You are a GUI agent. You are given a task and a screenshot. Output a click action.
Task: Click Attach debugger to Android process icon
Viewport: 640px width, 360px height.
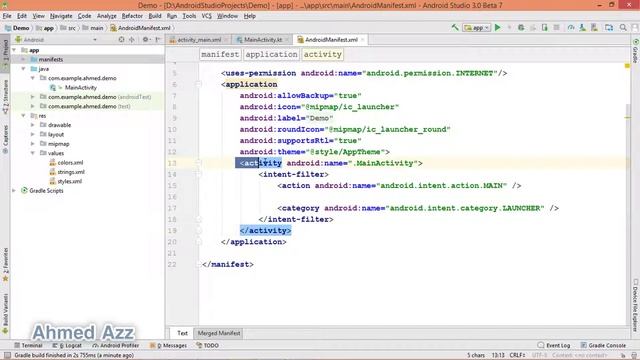click(544, 27)
